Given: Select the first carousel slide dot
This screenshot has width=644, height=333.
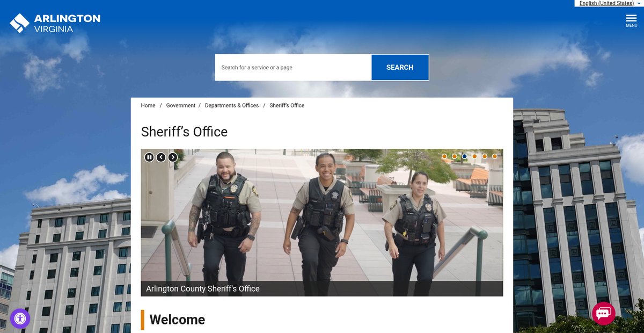Looking at the screenshot, I should pyautogui.click(x=444, y=156).
